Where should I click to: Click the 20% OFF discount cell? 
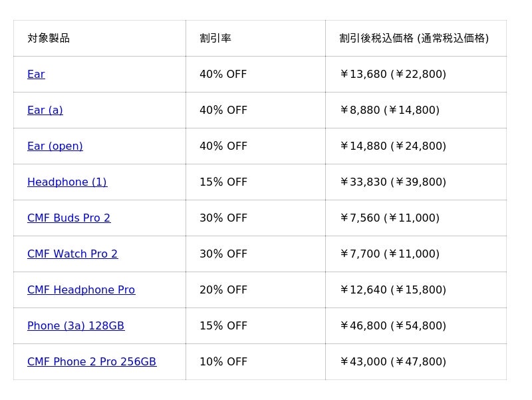pyautogui.click(x=223, y=290)
